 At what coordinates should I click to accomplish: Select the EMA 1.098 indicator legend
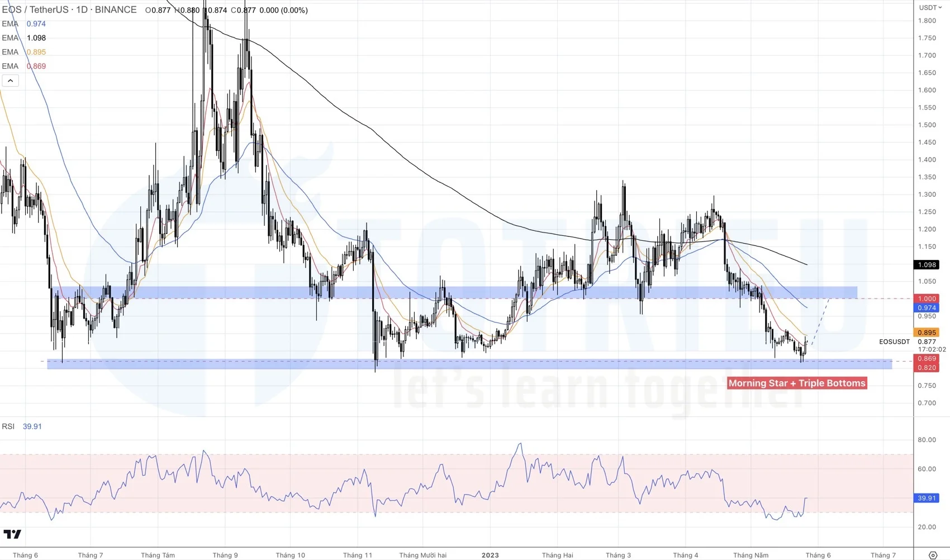click(24, 37)
